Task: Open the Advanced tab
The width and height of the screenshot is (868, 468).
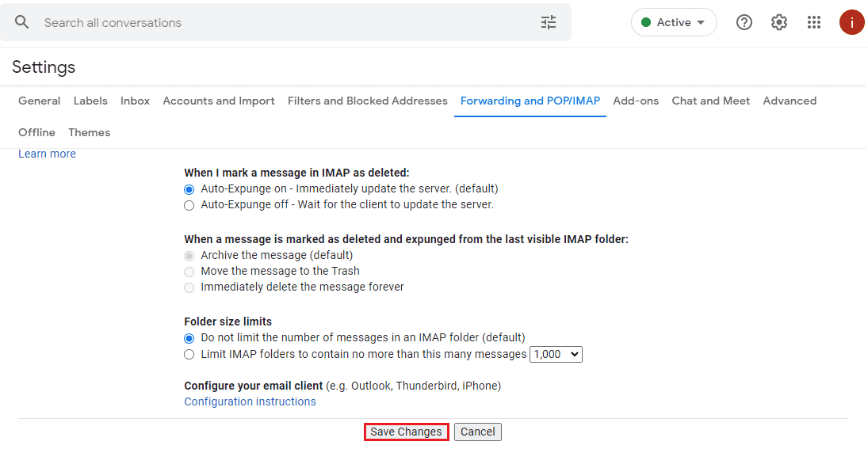Action: 790,101
